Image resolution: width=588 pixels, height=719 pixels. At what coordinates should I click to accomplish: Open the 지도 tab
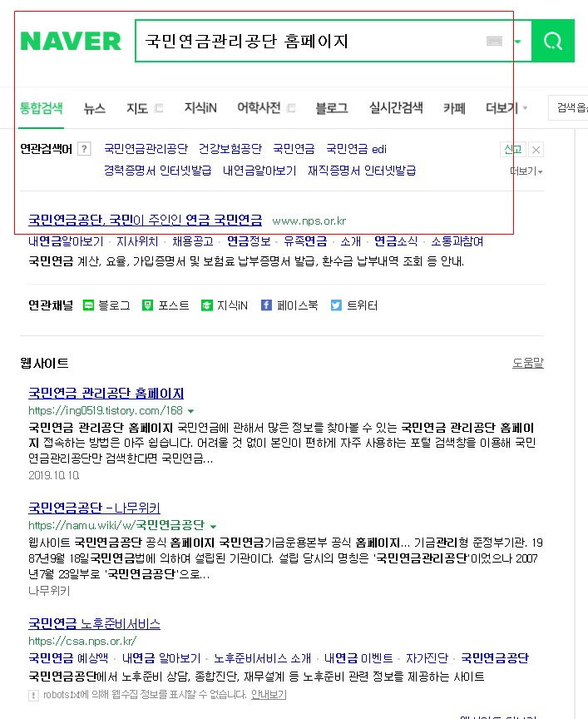click(x=137, y=109)
